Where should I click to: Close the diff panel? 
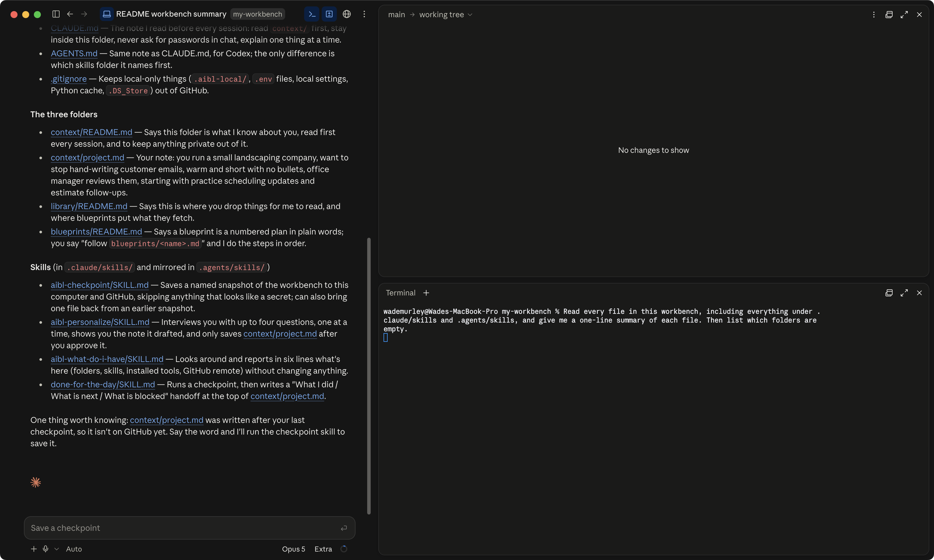(919, 14)
